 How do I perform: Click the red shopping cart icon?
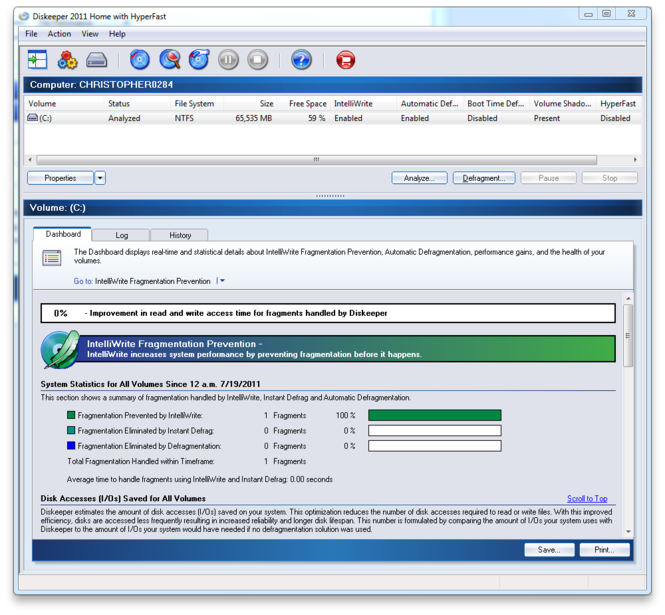click(346, 60)
